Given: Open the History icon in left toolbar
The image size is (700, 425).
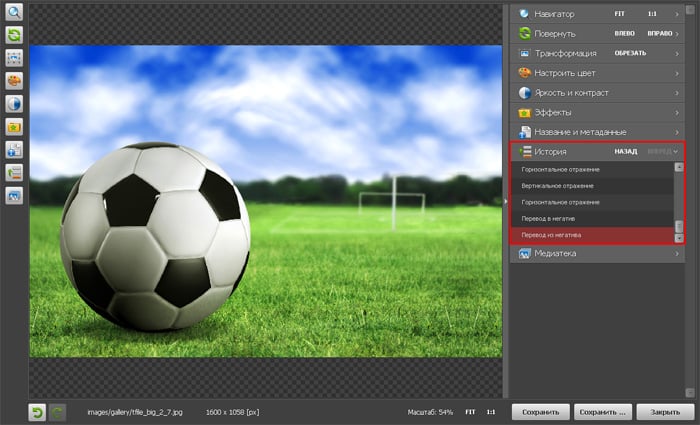Looking at the screenshot, I should point(15,172).
